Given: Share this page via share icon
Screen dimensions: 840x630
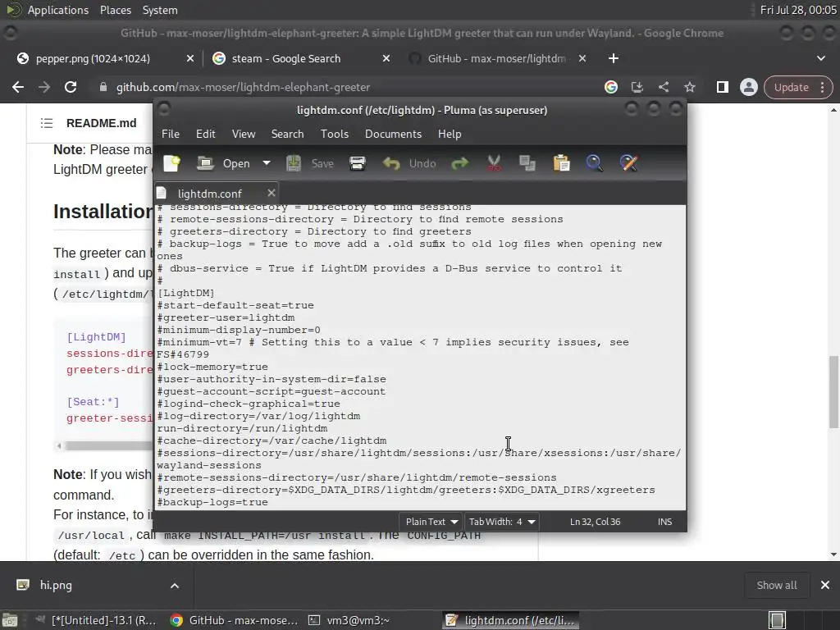Looking at the screenshot, I should point(663,87).
